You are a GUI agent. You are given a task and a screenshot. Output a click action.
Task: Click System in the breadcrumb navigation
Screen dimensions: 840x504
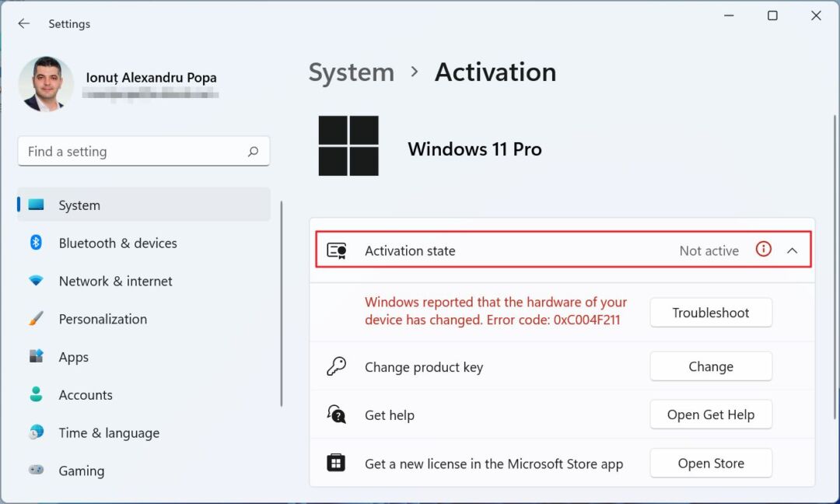click(x=351, y=72)
